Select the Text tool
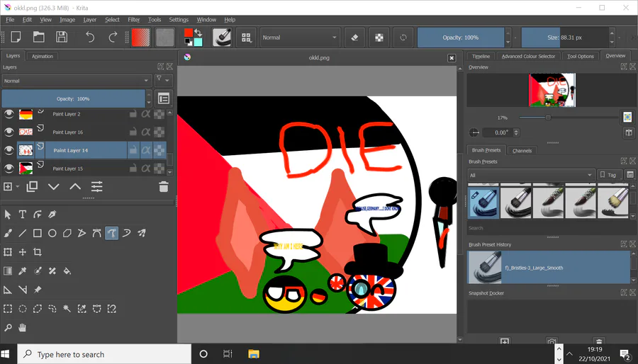This screenshot has width=638, height=364. (23, 214)
